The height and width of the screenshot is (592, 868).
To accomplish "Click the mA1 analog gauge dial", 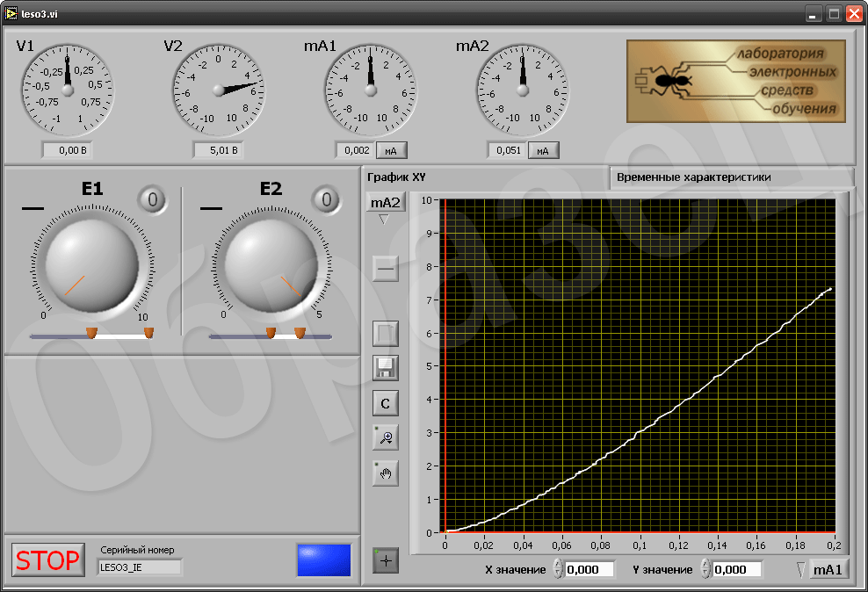I will (x=371, y=90).
